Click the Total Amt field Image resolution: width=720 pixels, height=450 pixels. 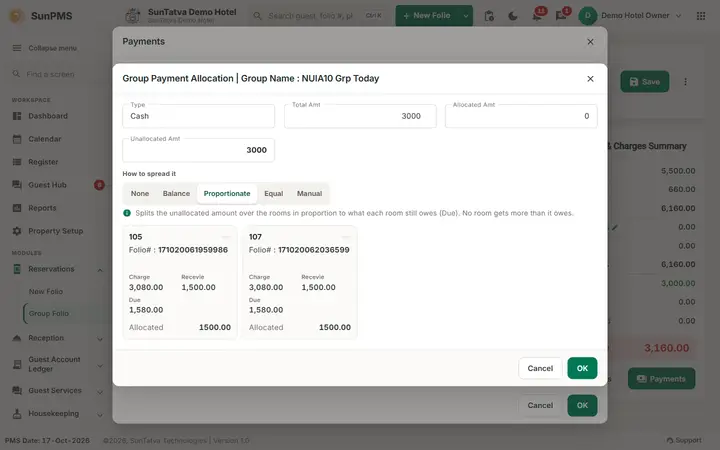click(x=360, y=116)
